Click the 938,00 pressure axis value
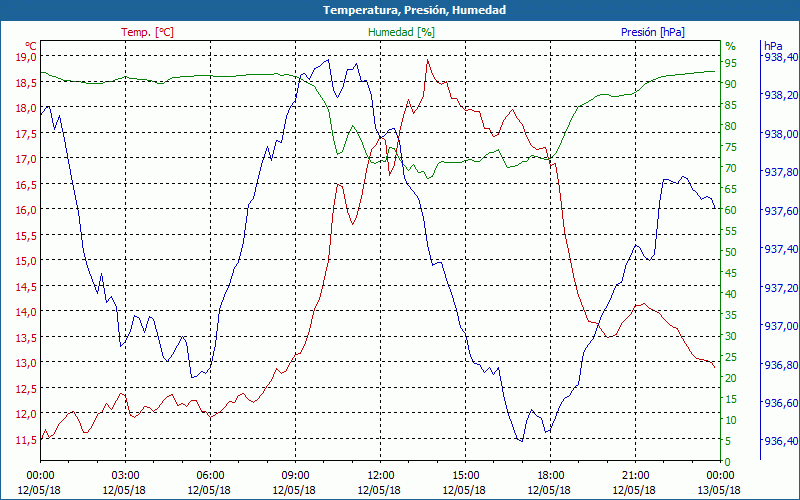This screenshot has height=500, width=800. tap(781, 134)
